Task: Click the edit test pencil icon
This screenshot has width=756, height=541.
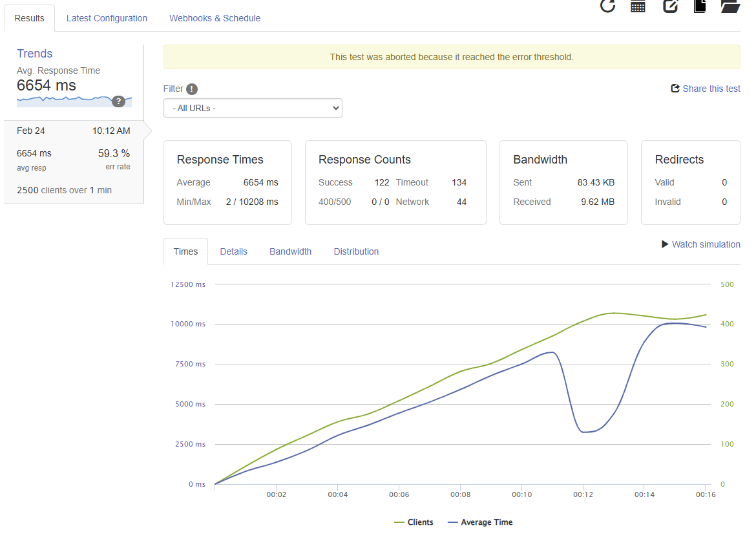Action: tap(670, 6)
